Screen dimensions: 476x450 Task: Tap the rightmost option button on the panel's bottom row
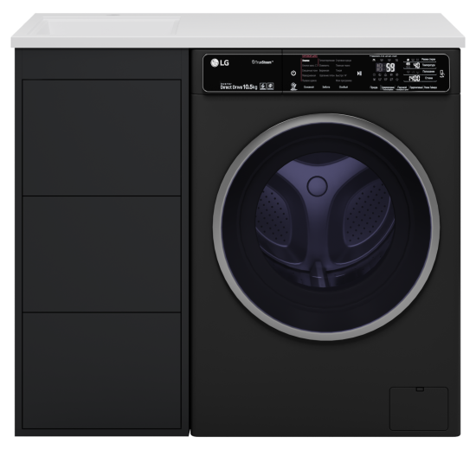pyautogui.click(x=431, y=87)
